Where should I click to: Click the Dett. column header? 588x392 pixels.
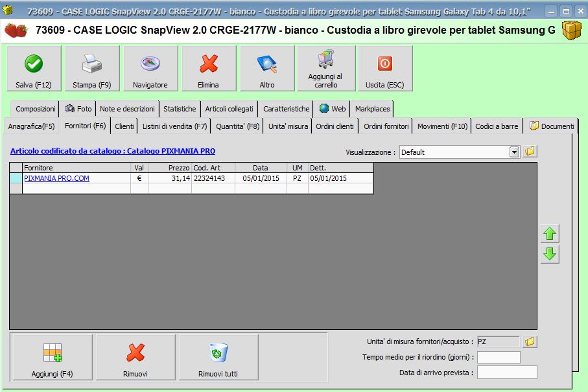pos(340,168)
